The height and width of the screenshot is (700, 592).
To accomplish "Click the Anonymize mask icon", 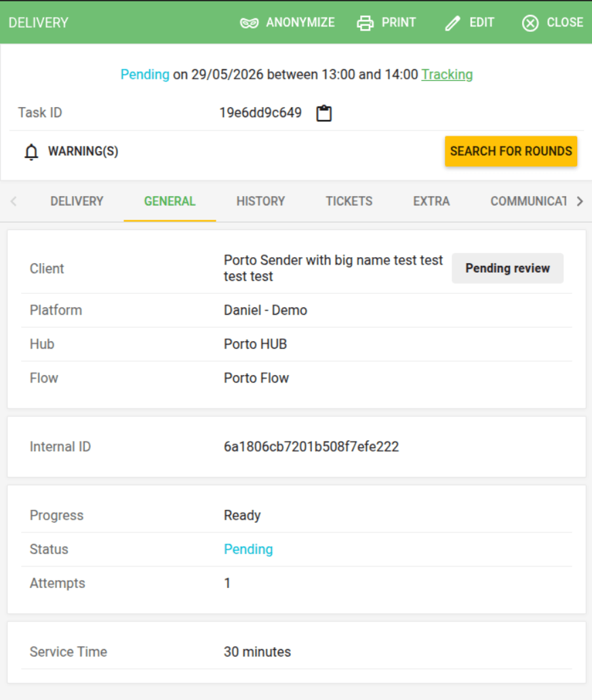I will click(249, 23).
